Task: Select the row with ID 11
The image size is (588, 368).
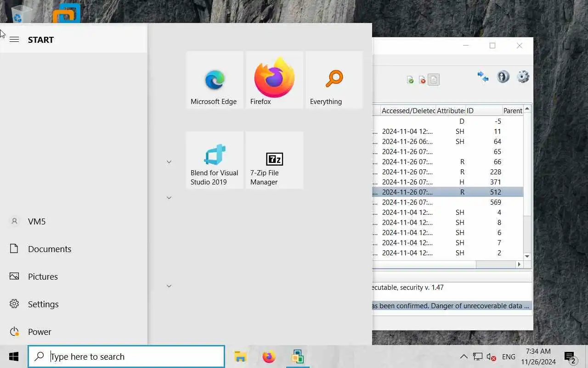Action: click(x=447, y=132)
